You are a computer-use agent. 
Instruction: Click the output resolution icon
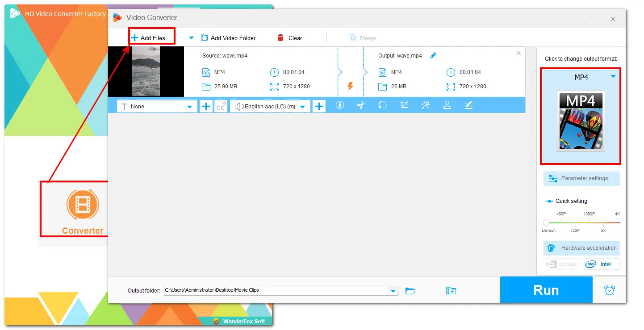tap(451, 87)
